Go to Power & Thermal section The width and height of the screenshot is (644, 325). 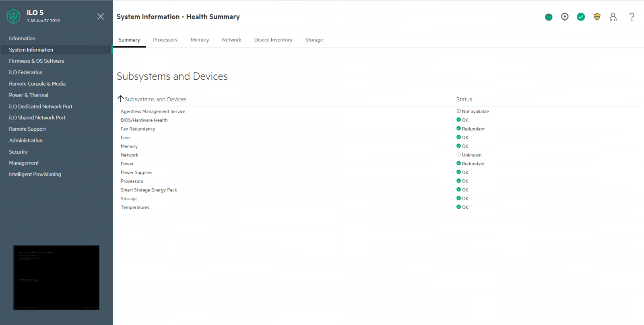point(29,95)
